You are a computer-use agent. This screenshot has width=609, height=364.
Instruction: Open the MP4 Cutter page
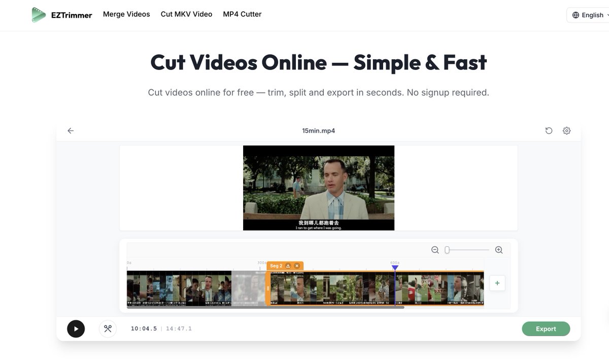click(x=242, y=14)
